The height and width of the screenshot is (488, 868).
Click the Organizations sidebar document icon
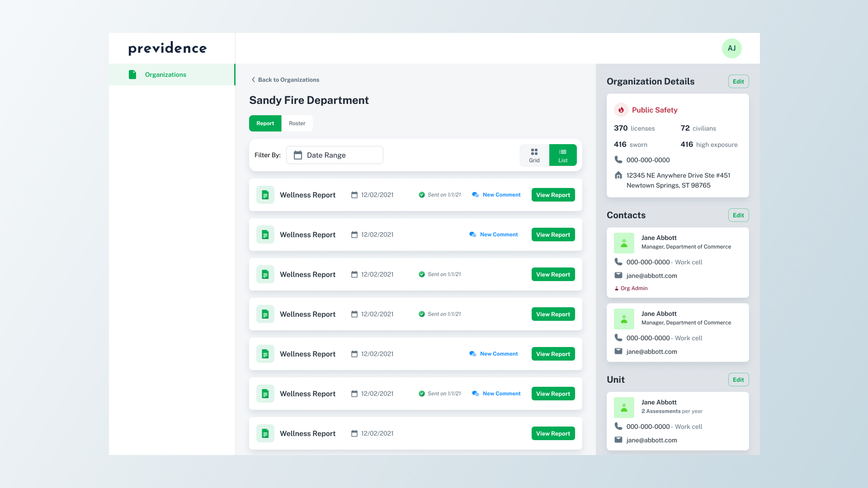[x=132, y=75]
